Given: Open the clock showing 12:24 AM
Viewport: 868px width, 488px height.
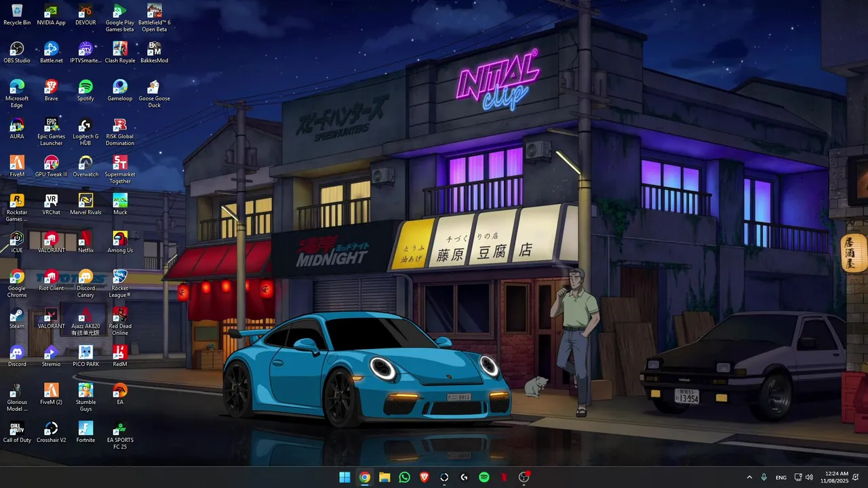Looking at the screenshot, I should tap(834, 477).
